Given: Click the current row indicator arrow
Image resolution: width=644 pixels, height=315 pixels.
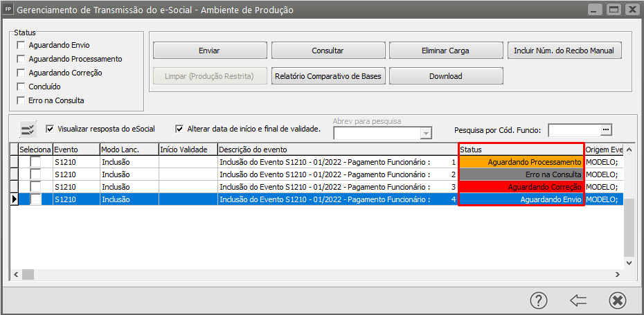Looking at the screenshot, I should coord(15,199).
